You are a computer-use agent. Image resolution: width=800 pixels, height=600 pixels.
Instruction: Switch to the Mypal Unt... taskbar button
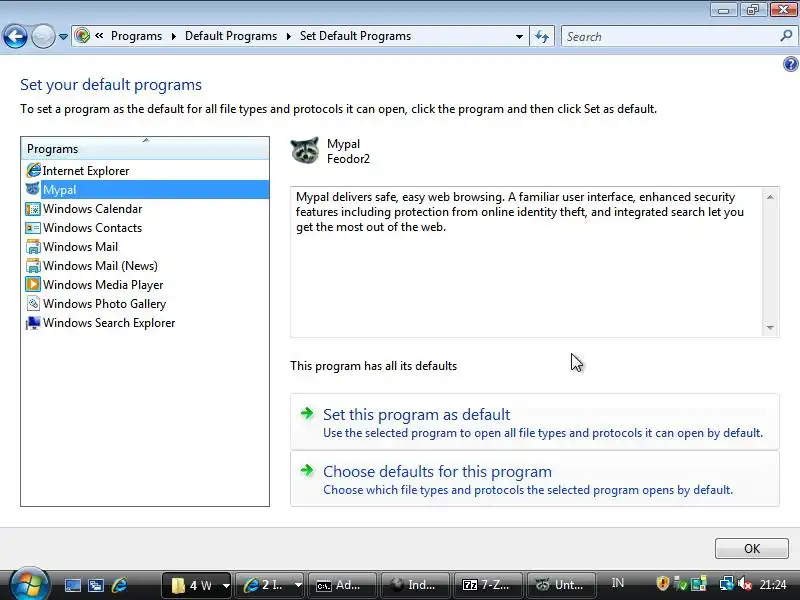pyautogui.click(x=561, y=585)
